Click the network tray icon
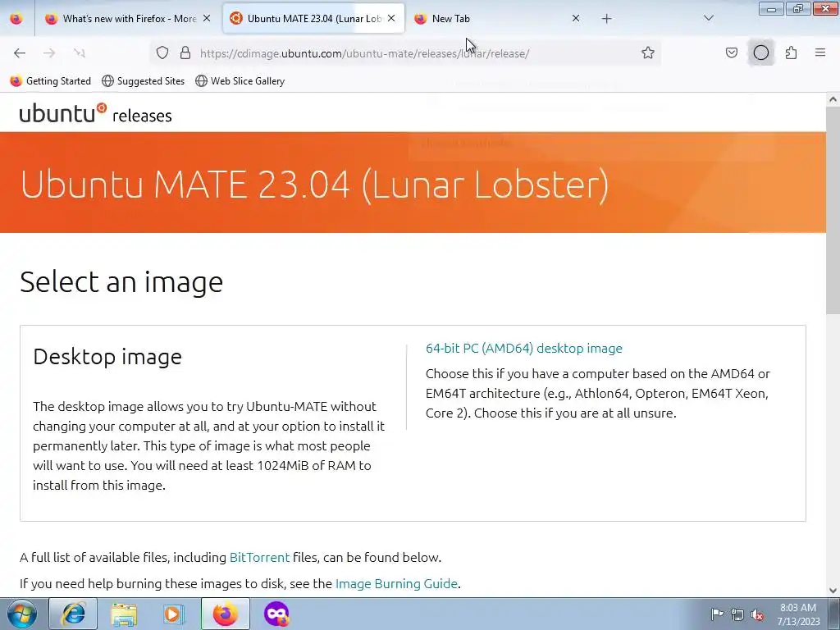The height and width of the screenshot is (630, 840). click(x=737, y=614)
